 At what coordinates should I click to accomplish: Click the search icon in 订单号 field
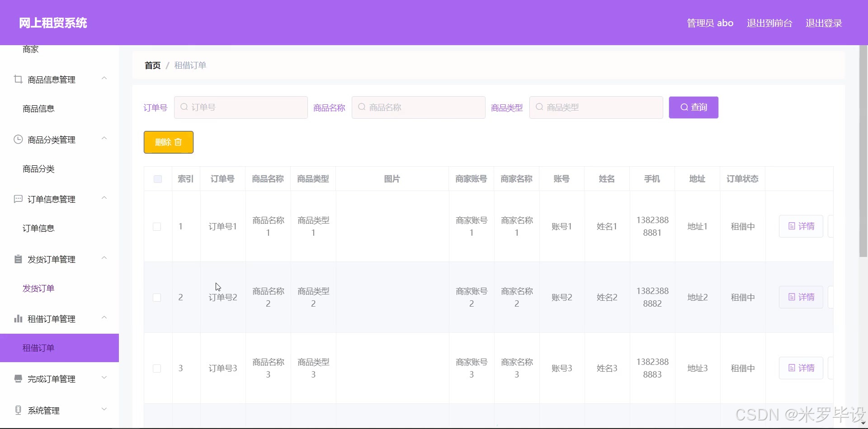tap(184, 107)
